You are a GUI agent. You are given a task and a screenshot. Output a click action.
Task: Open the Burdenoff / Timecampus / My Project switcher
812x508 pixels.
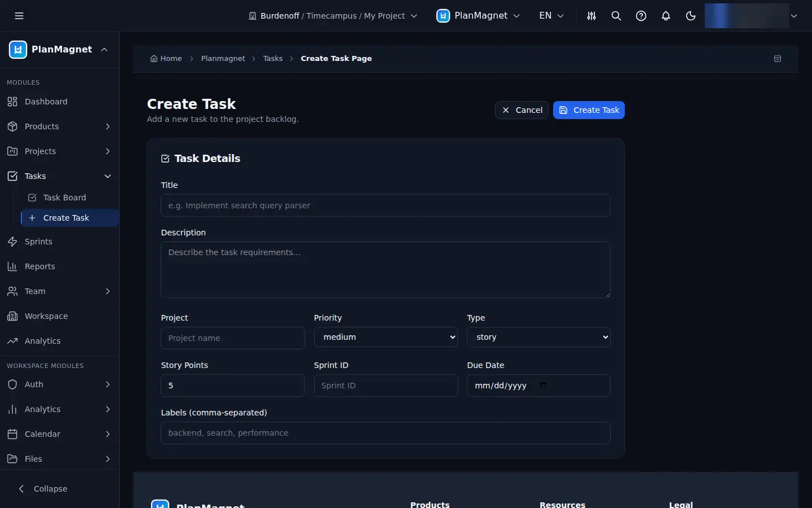333,16
